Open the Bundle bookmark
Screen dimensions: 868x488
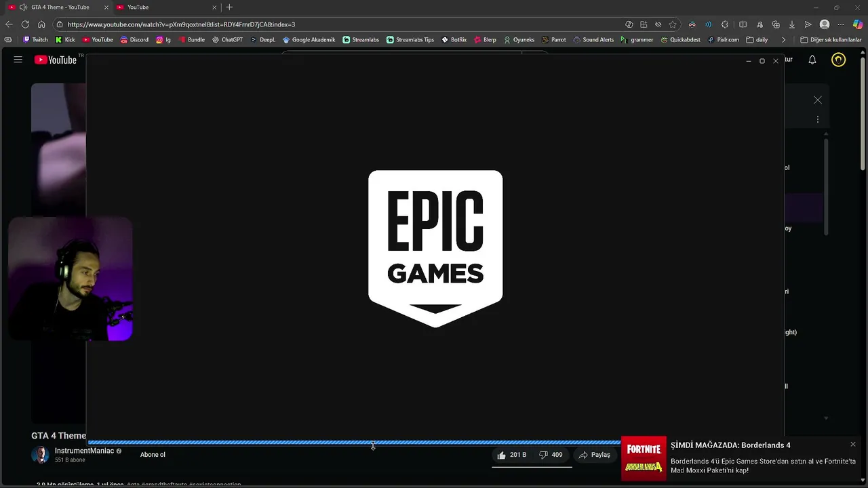pyautogui.click(x=191, y=39)
